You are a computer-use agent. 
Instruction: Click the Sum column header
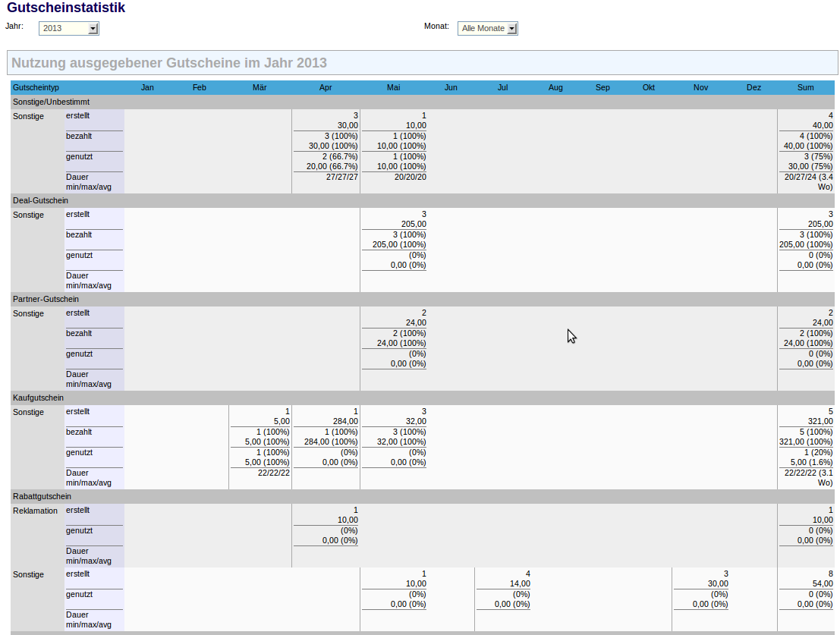(805, 88)
